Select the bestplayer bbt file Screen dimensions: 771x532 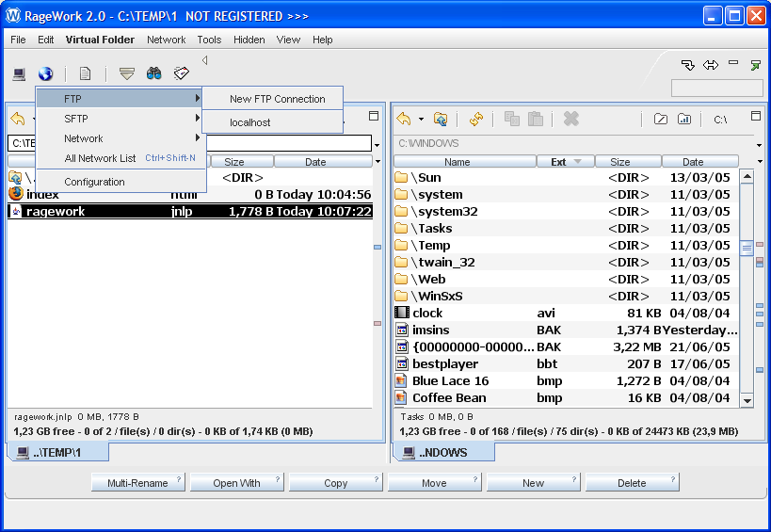pos(567,363)
